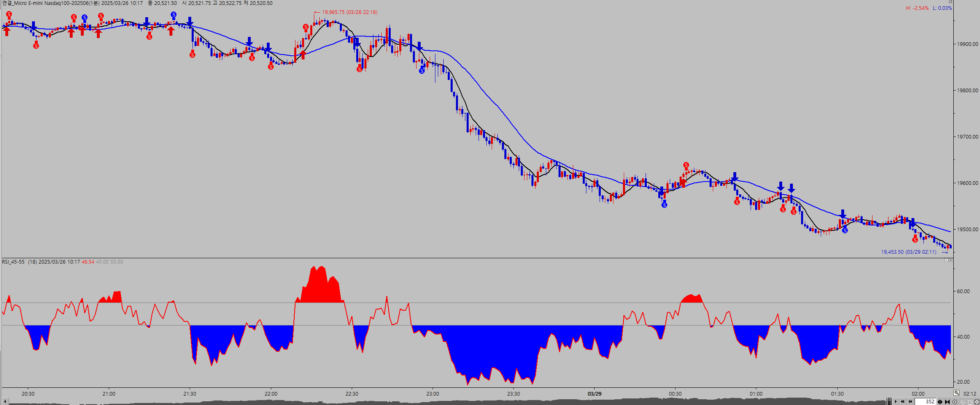The width and height of the screenshot is (980, 405).
Task: Click the dashed-square fit chart icon
Action: (x=970, y=402)
